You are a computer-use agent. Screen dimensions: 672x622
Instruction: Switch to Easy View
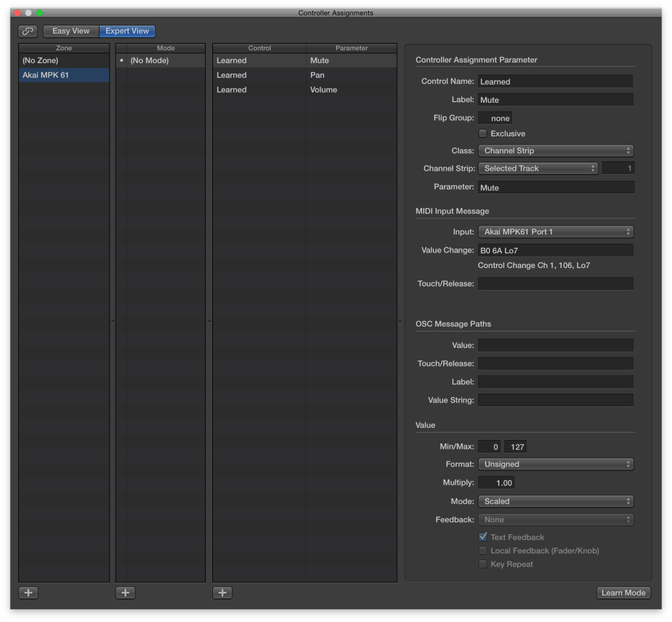click(x=71, y=31)
